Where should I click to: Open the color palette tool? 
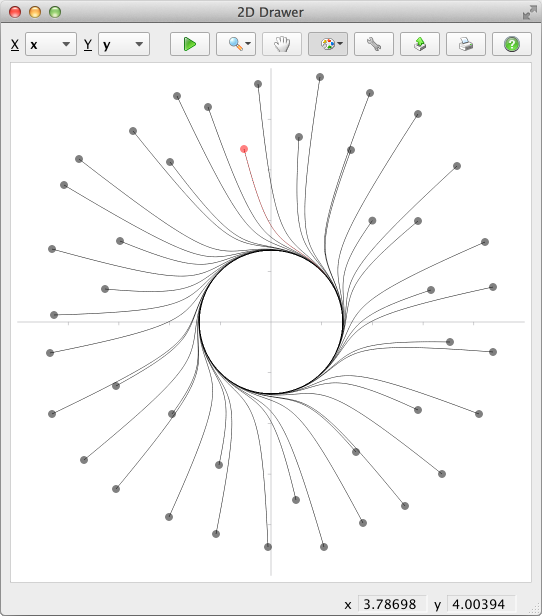tap(327, 44)
